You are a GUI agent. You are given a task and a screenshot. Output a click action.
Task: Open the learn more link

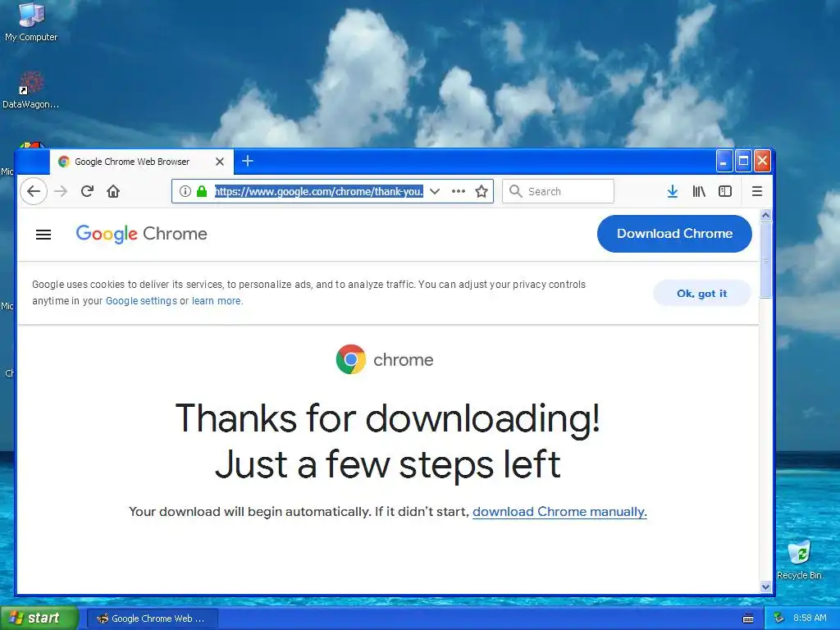(x=217, y=301)
